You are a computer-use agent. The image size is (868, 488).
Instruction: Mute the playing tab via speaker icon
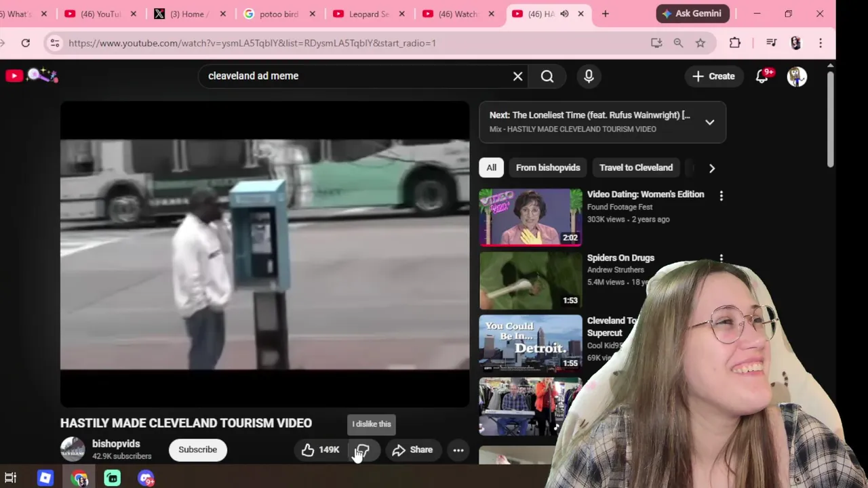pyautogui.click(x=564, y=14)
